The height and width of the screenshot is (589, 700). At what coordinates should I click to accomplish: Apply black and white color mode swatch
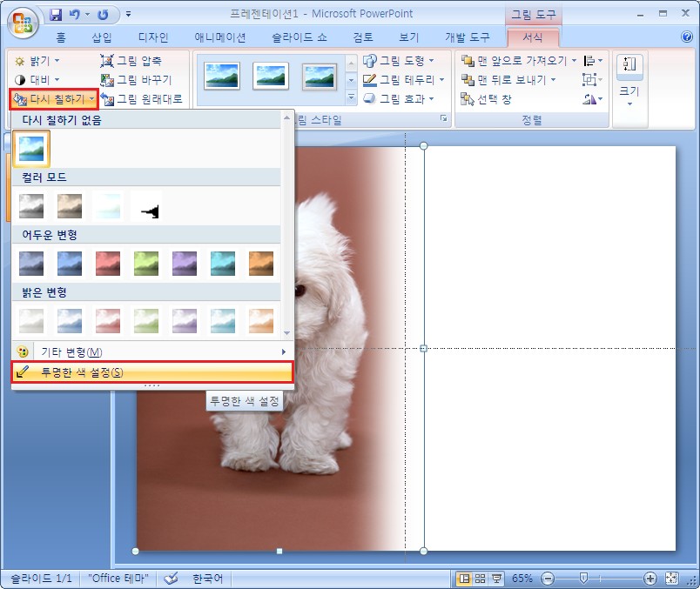point(146,205)
